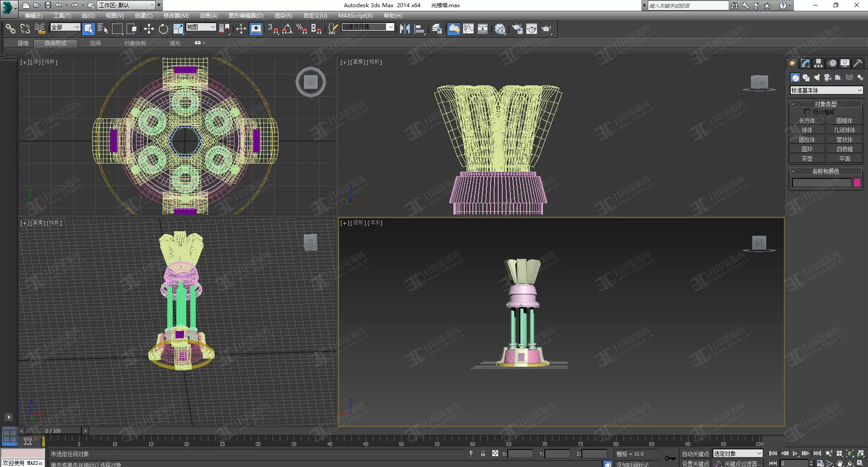Switch to the Display panel tab
Screen dimensions: 868x467
(845, 63)
